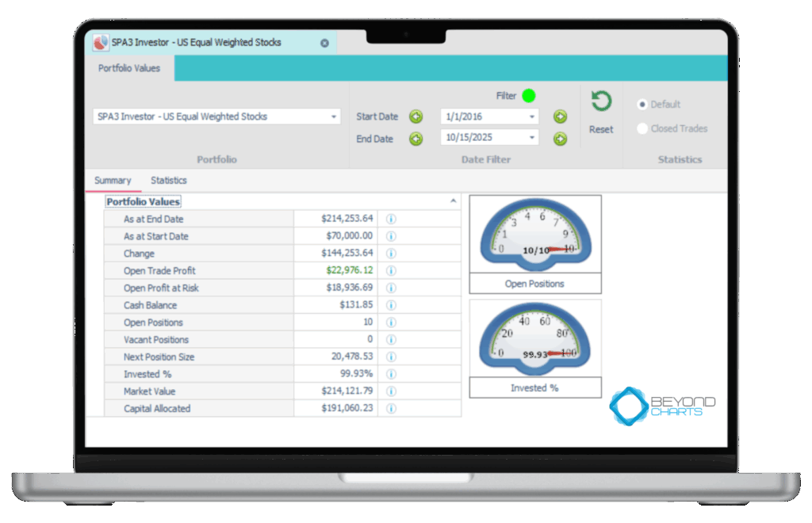
Task: Collapse the Portfolio Values section
Action: coord(454,201)
